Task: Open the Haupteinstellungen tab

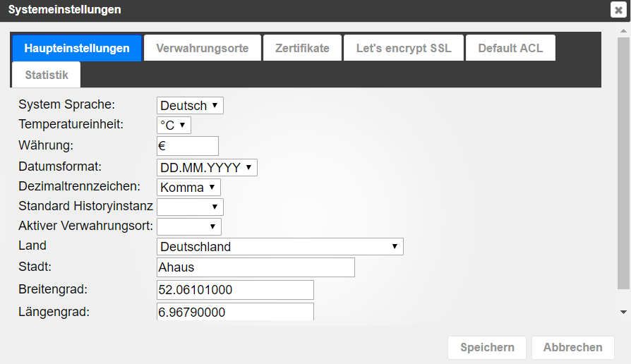Action: coord(77,49)
